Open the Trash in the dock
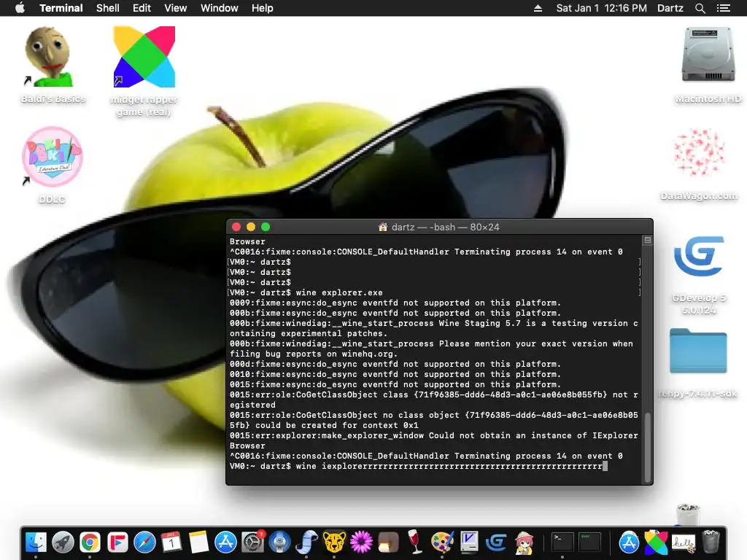747x560 pixels. pos(711,542)
